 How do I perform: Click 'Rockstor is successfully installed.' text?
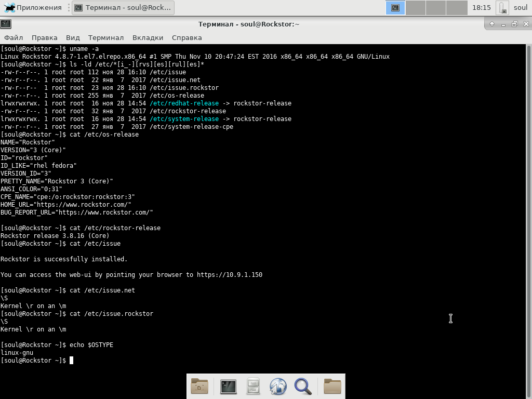pos(64,259)
